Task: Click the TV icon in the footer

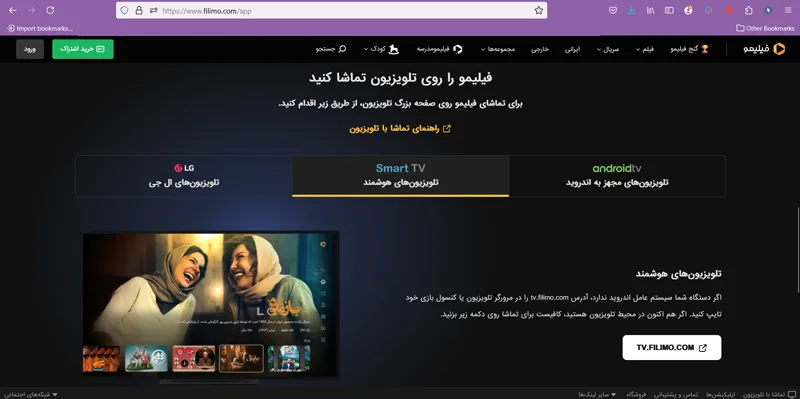Action: [791, 395]
